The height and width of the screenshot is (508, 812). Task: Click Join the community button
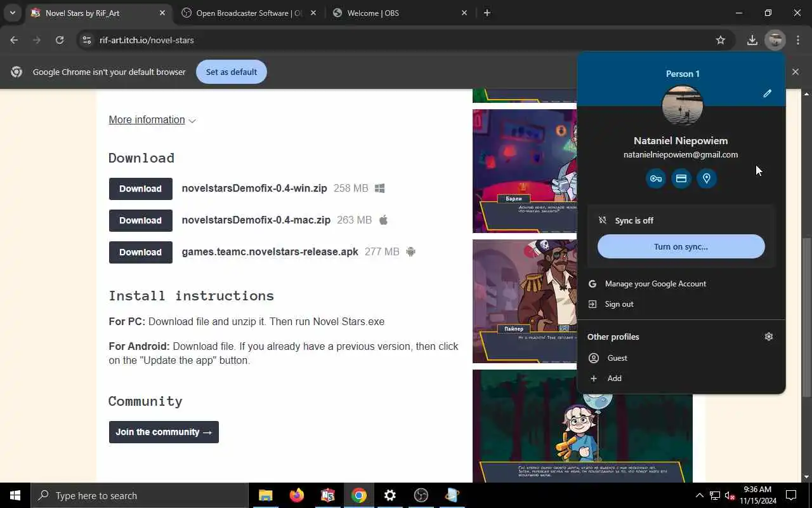coord(164,432)
